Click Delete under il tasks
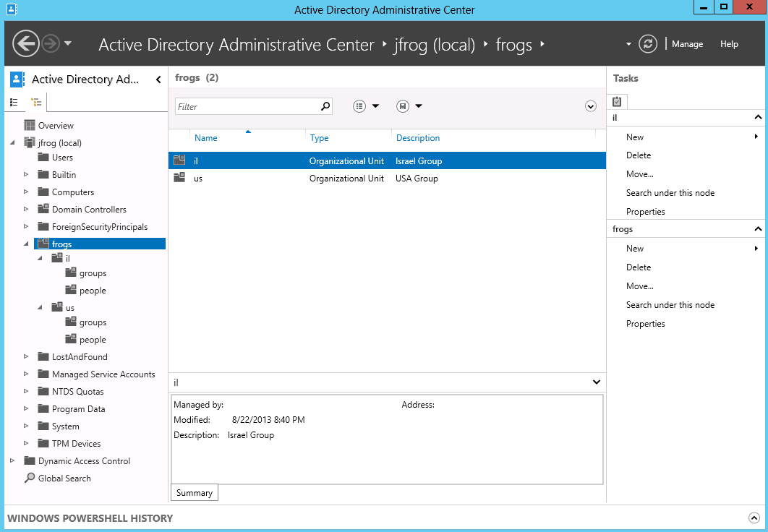768x532 pixels. (639, 155)
